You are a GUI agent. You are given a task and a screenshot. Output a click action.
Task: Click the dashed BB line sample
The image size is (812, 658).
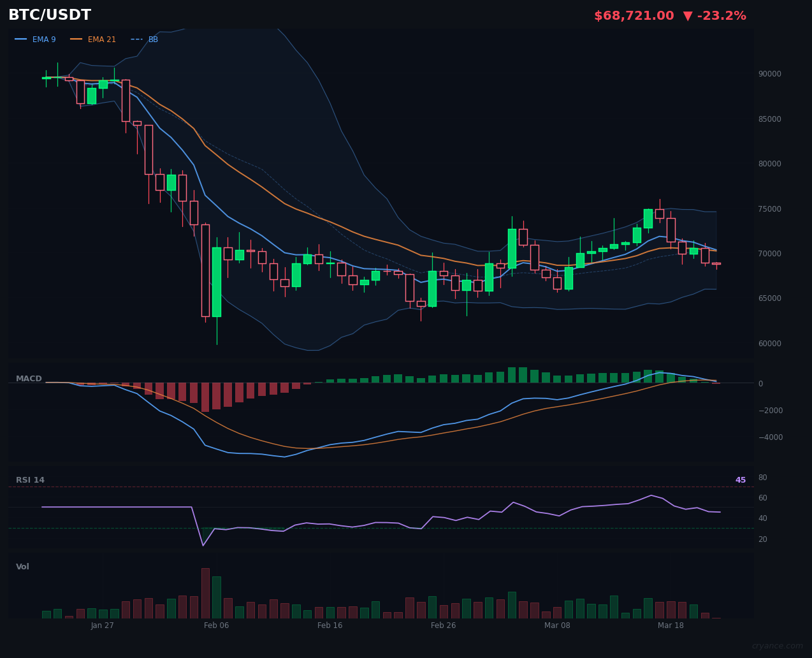136,39
